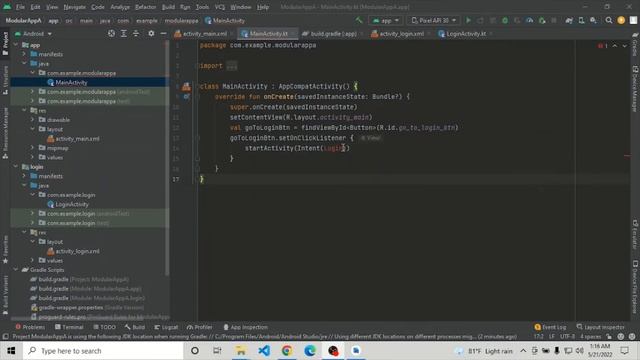Click the Select Opened File target icon
The image size is (640, 360).
pyautogui.click(x=111, y=33)
